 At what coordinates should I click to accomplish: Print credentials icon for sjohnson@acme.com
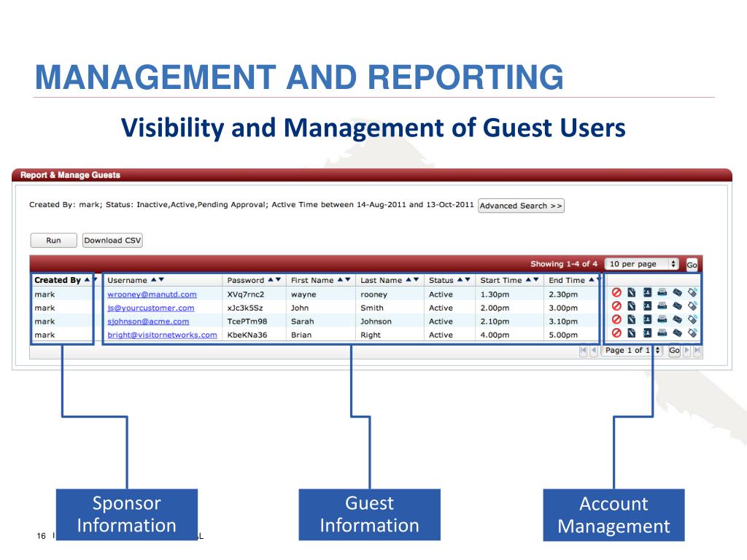click(662, 319)
